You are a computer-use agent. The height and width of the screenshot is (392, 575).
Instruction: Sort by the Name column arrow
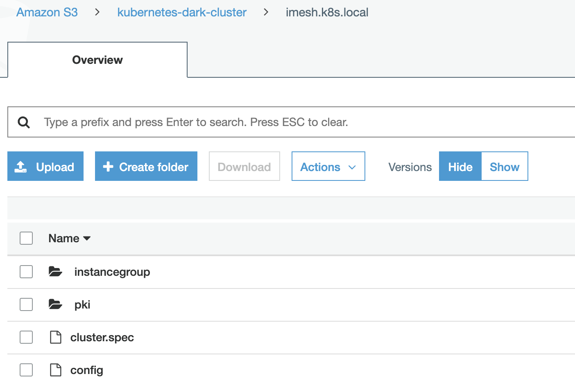(87, 239)
